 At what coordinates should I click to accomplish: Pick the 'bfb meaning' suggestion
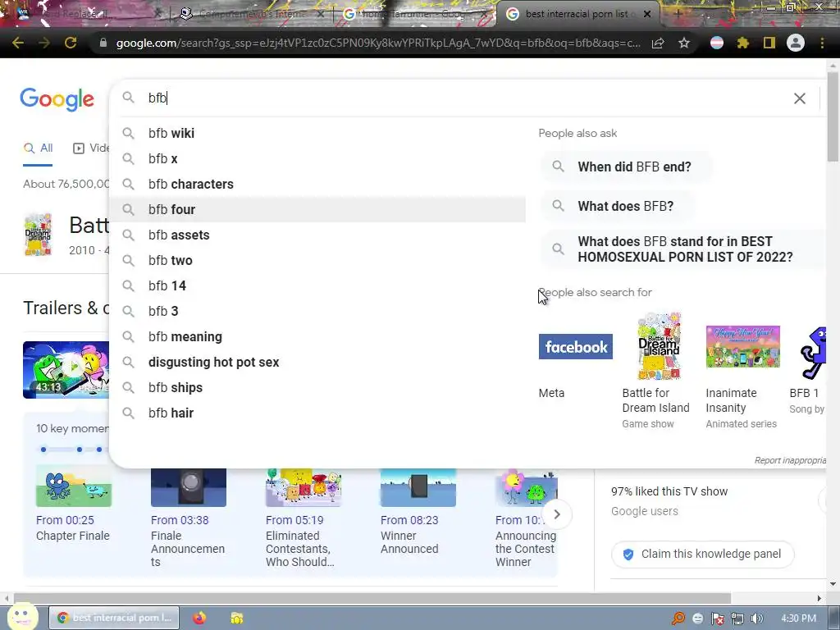[317, 337]
